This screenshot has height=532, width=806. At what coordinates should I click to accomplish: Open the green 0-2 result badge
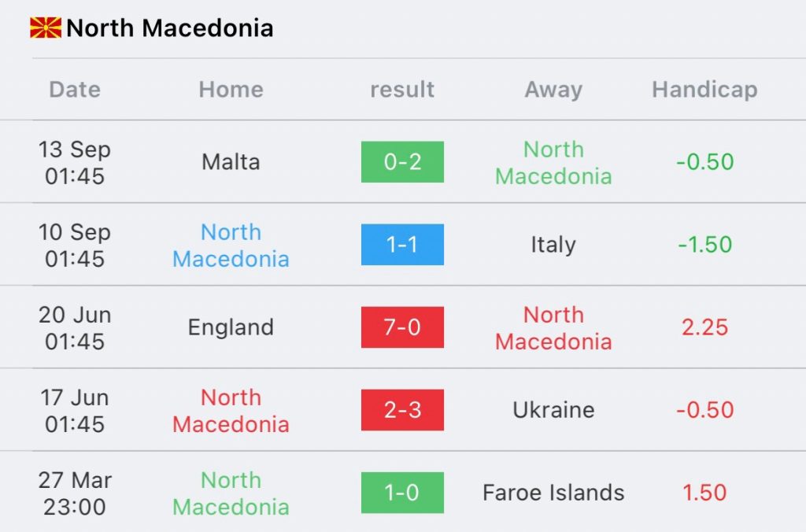(x=402, y=162)
